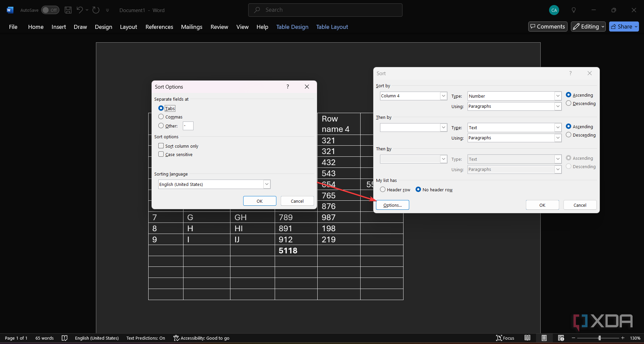Enable Case sensitive checkbox

(x=161, y=154)
